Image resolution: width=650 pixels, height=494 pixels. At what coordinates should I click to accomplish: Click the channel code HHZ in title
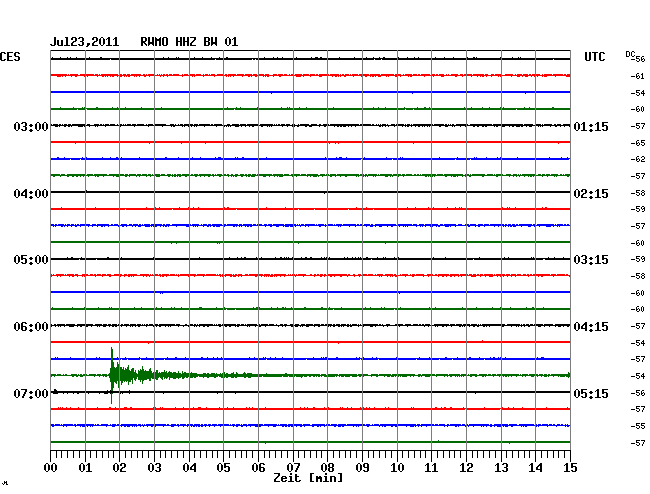pyautogui.click(x=186, y=42)
